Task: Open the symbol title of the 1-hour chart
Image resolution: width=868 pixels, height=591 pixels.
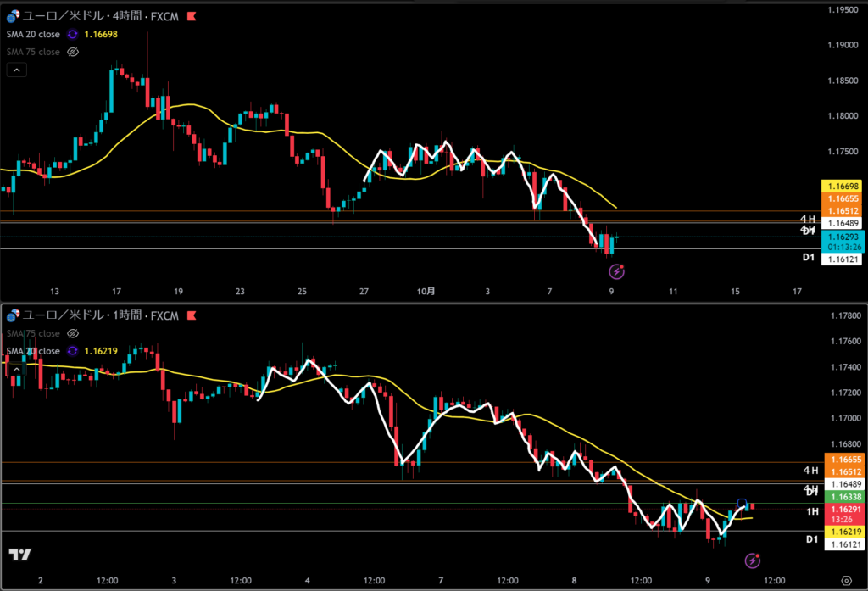Action: pyautogui.click(x=97, y=315)
